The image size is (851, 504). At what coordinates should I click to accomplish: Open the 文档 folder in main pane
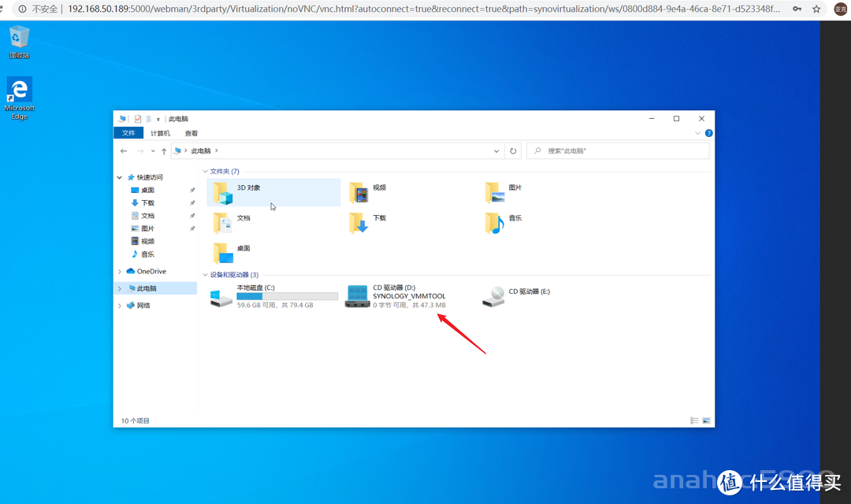pyautogui.click(x=232, y=223)
